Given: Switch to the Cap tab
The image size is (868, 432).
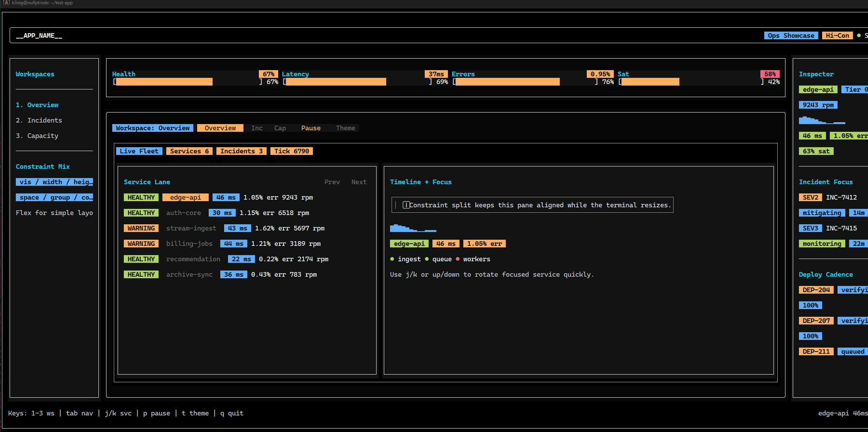Looking at the screenshot, I should pyautogui.click(x=280, y=128).
